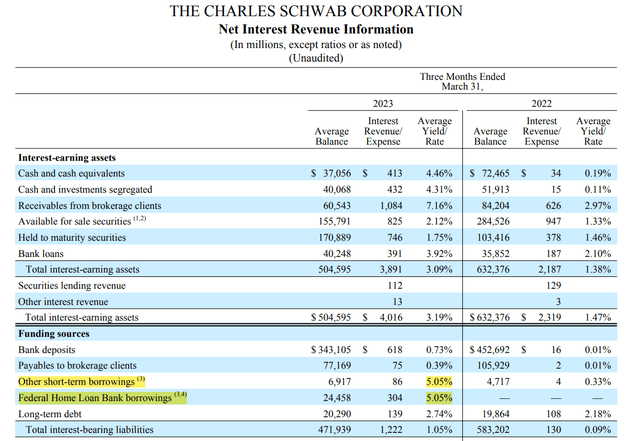Click the "(Unaudited)" label
The width and height of the screenshot is (640, 441).
(316, 58)
